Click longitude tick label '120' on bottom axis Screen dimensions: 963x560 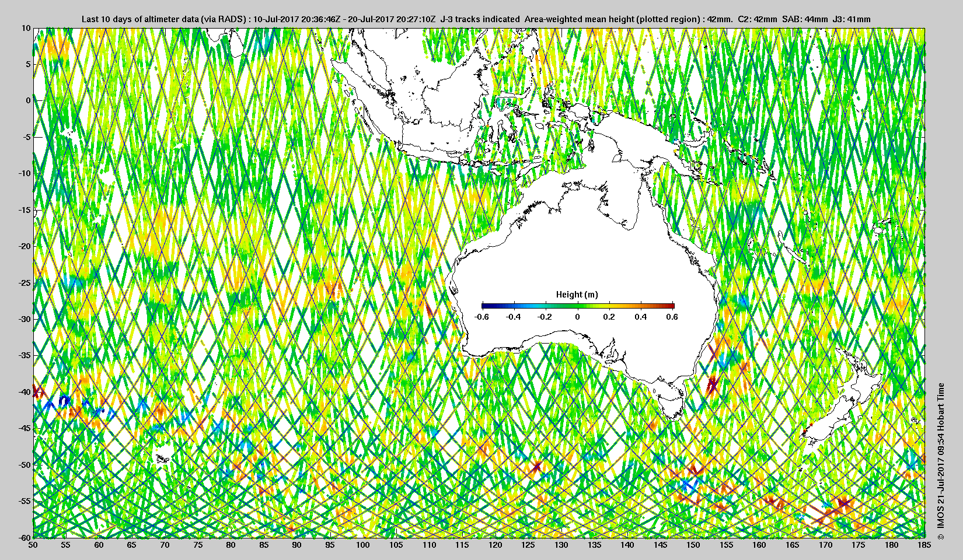tap(496, 545)
